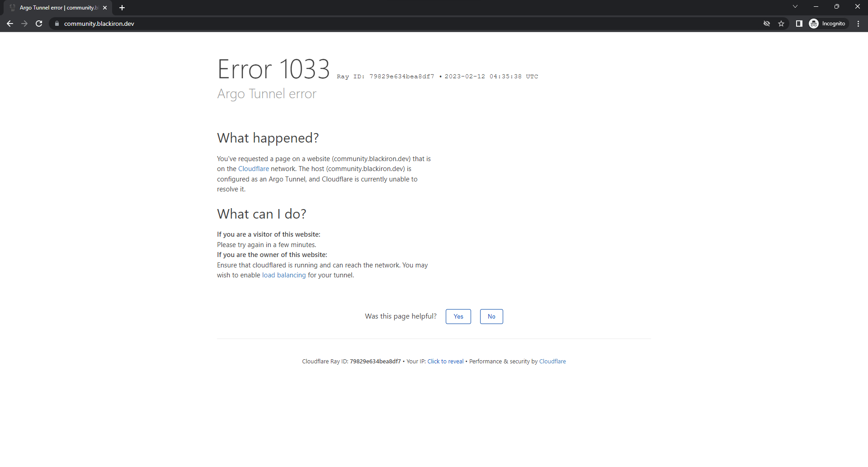868x467 pixels.
Task: Click the timestamp 2023-02-12 04:35:38 UTC
Action: click(x=491, y=76)
